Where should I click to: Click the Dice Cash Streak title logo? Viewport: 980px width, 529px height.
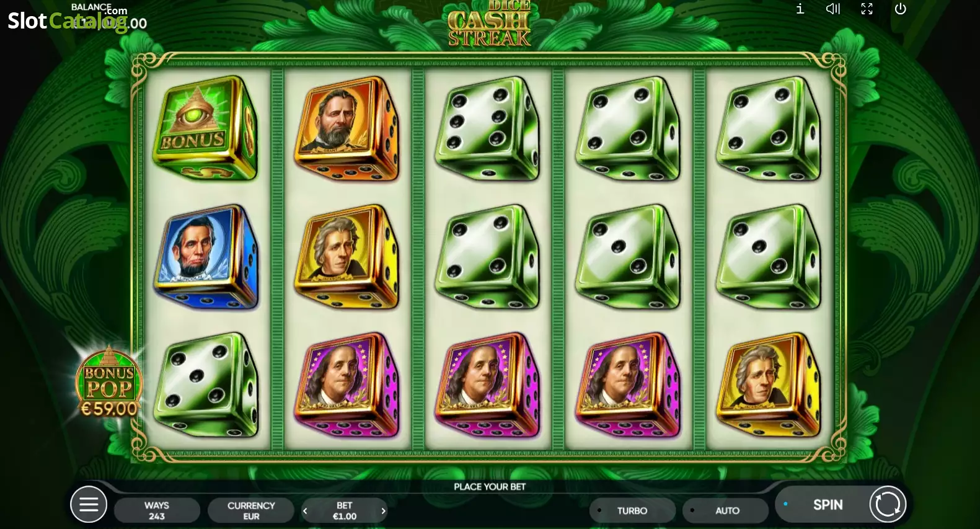tap(490, 24)
